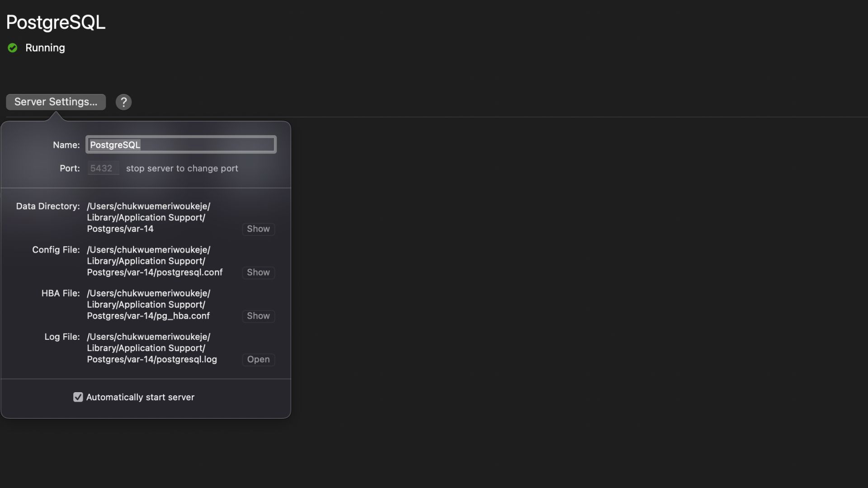Click the PostgreSQL running status icon
The image size is (868, 488).
click(x=11, y=47)
